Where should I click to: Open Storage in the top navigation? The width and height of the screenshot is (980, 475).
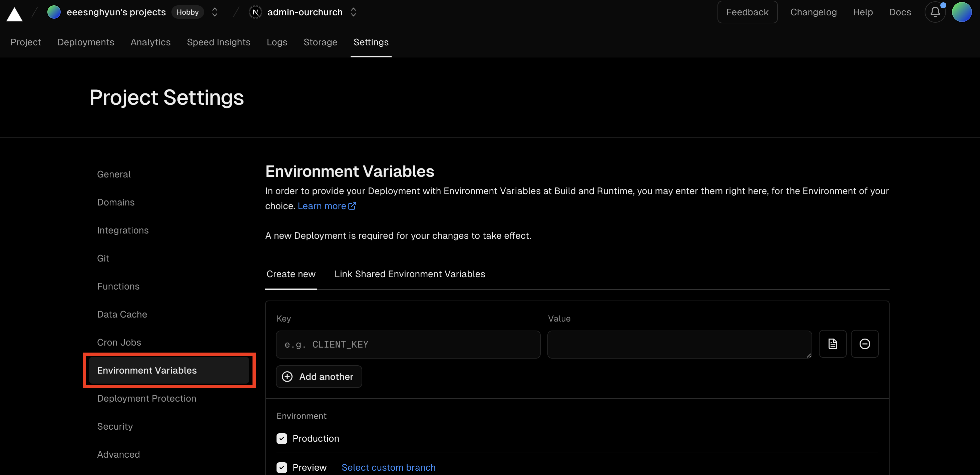[320, 42]
